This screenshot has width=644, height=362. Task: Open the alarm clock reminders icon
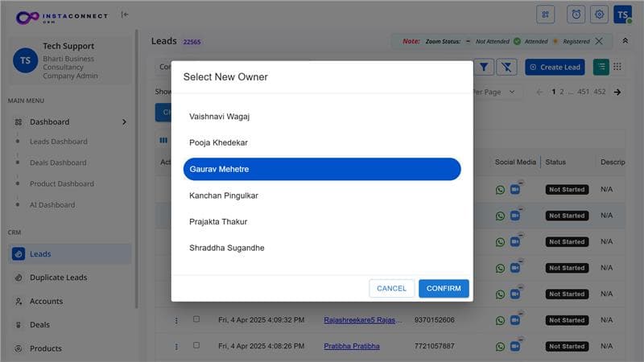576,14
